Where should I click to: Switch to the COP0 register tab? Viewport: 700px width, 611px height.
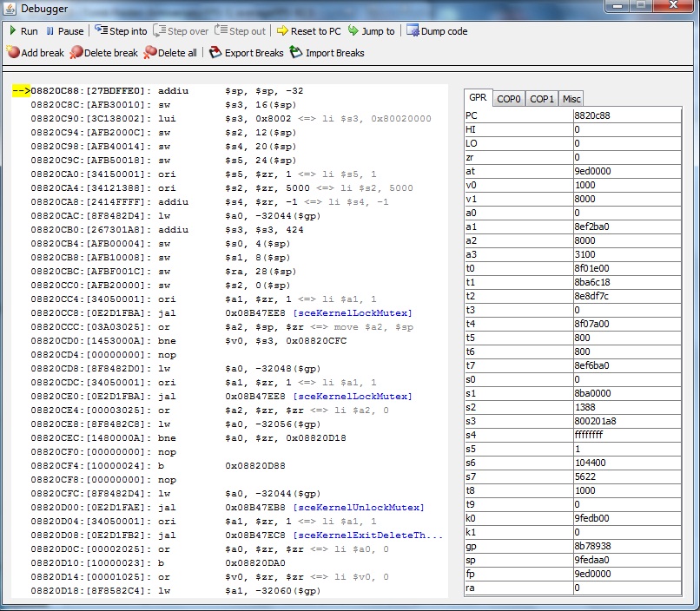point(509,99)
